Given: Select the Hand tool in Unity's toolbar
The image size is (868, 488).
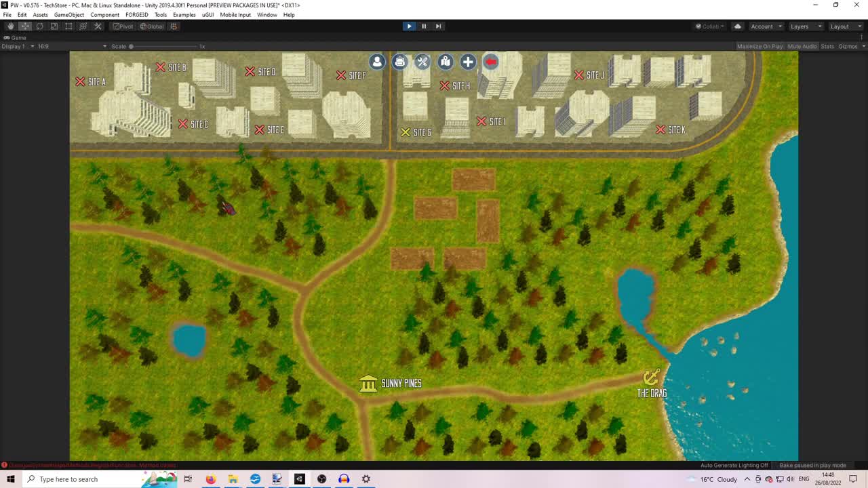Looking at the screenshot, I should [10, 26].
